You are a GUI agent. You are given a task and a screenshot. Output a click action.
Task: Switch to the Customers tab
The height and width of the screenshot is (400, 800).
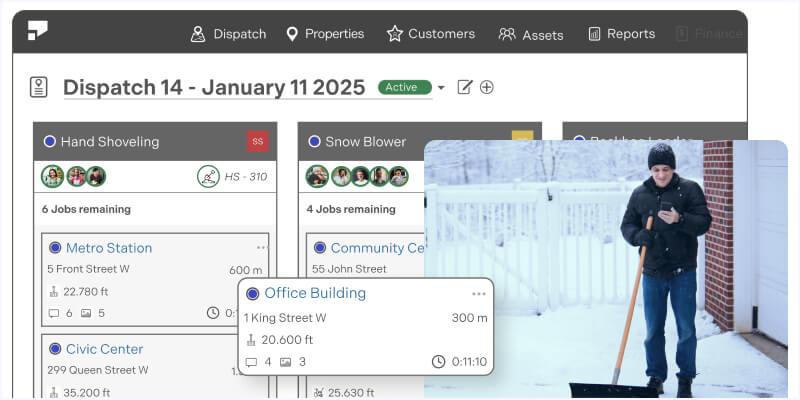coord(430,34)
